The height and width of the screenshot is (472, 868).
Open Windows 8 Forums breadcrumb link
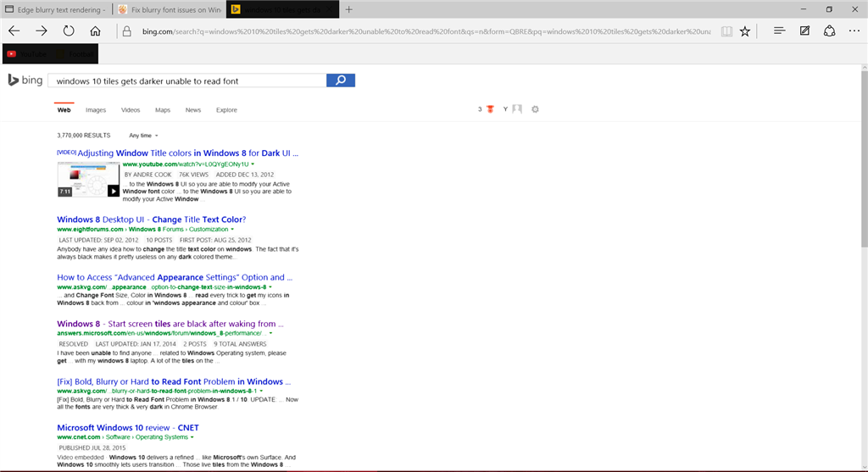156,229
